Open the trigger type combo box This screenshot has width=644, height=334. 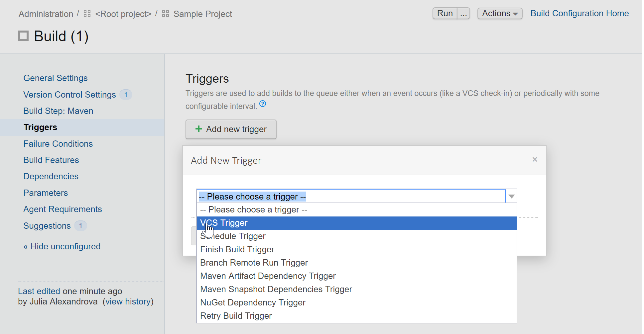click(x=511, y=196)
